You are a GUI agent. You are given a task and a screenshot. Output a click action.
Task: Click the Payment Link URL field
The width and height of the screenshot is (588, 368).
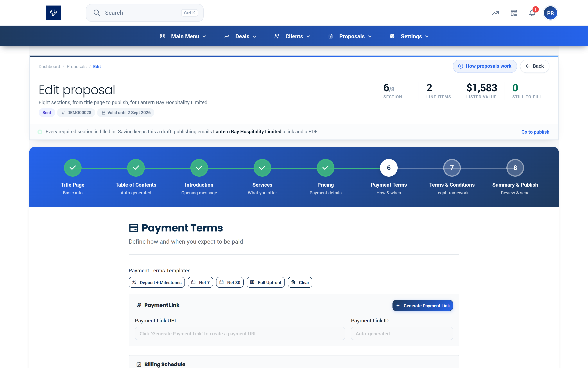click(240, 333)
